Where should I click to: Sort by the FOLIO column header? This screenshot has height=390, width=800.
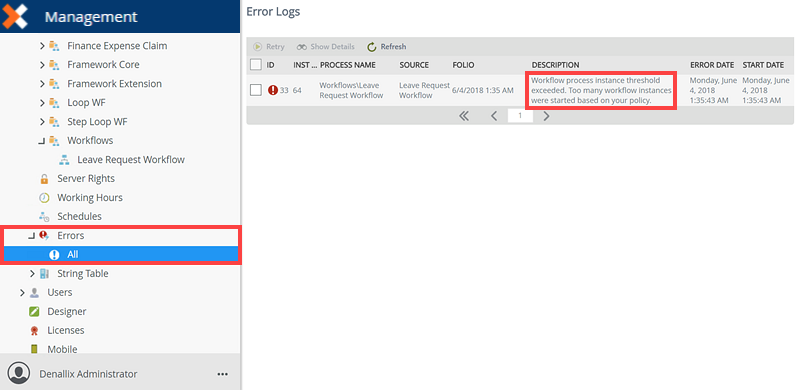(x=463, y=65)
